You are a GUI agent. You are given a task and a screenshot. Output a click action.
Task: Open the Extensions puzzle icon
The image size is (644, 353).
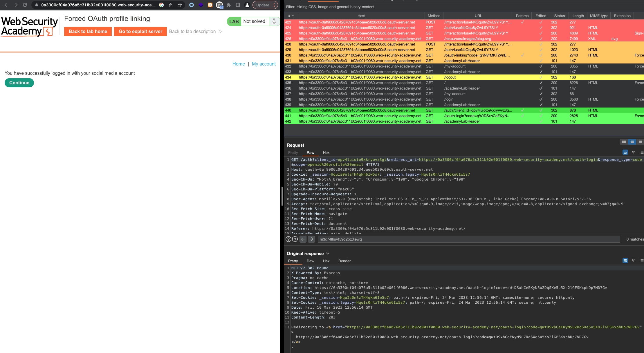coord(229,5)
